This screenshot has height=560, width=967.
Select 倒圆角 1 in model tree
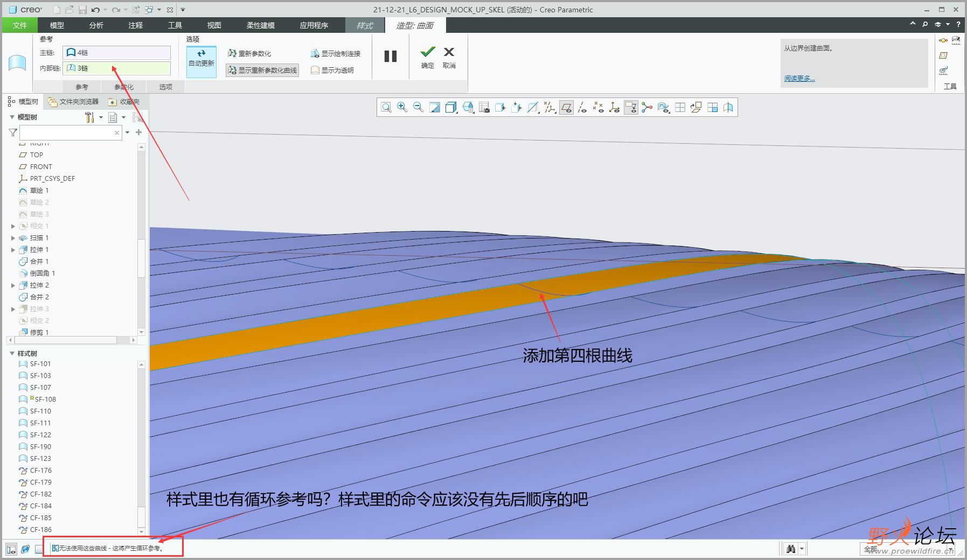coord(37,273)
